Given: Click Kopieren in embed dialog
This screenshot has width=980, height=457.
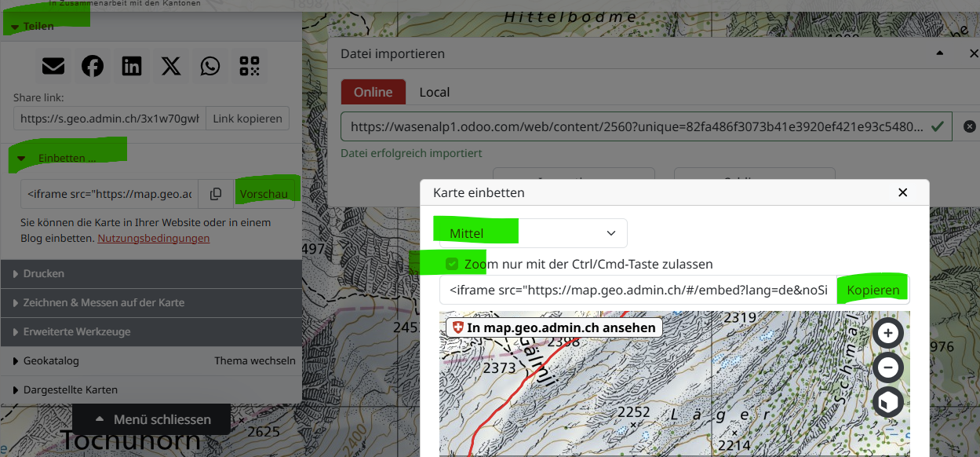Looking at the screenshot, I should coord(873,290).
